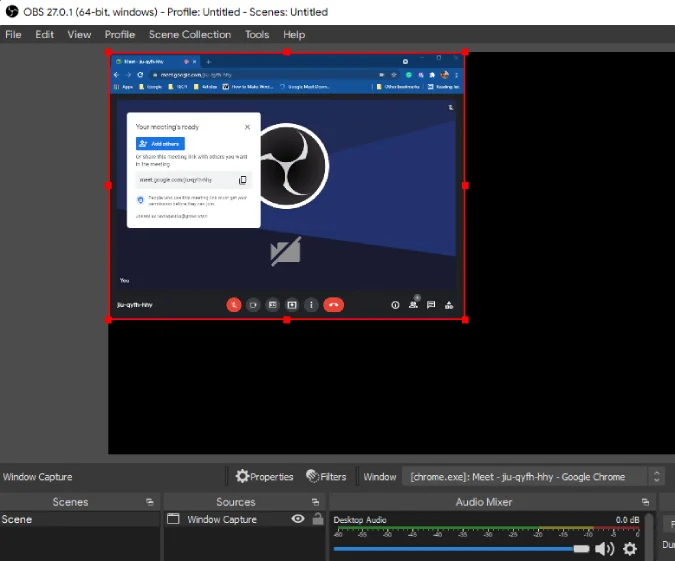Select the Scene entry in Scenes list
This screenshot has width=675, height=561.
(80, 519)
